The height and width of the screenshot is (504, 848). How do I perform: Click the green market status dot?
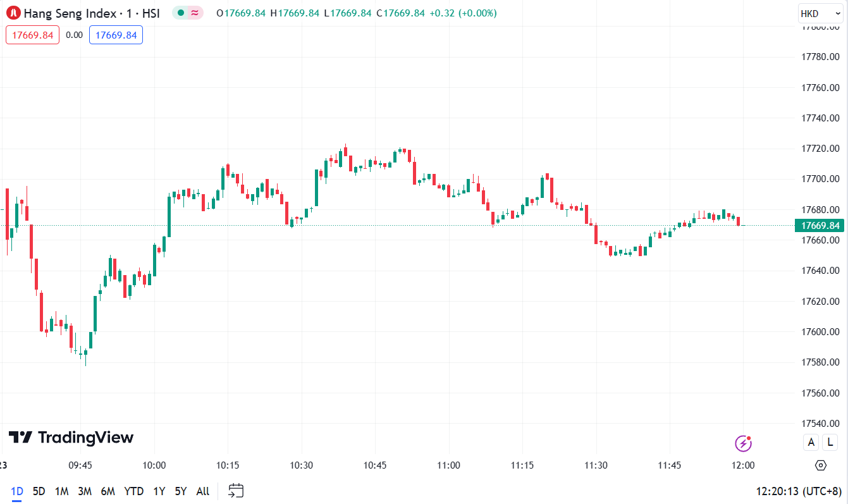[181, 13]
